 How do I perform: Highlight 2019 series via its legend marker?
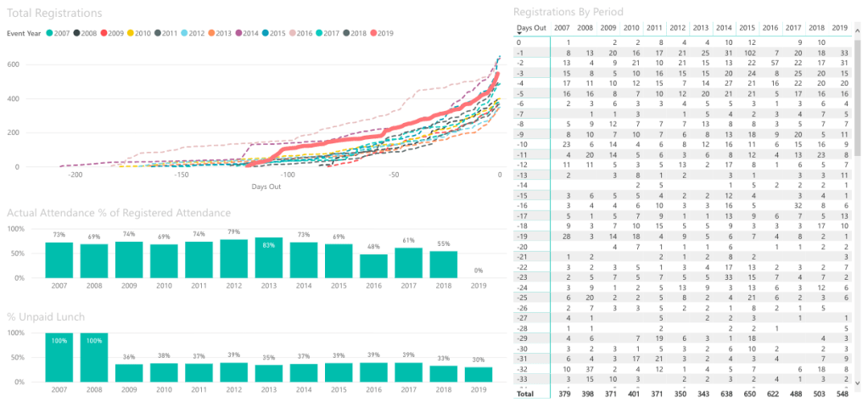click(373, 33)
